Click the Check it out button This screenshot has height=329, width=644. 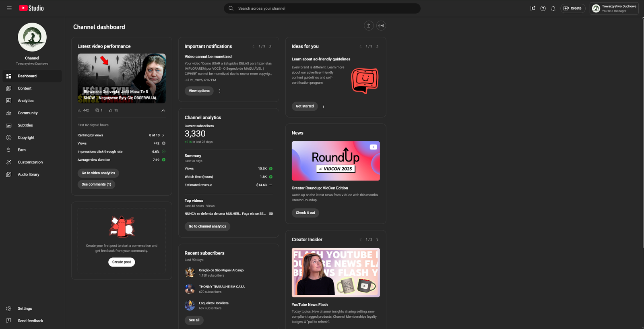coord(305,213)
